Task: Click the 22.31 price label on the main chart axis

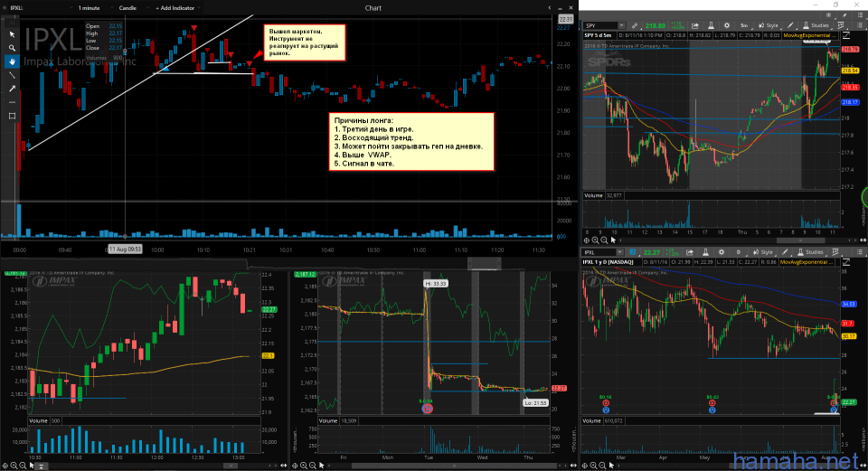Action: (x=565, y=19)
